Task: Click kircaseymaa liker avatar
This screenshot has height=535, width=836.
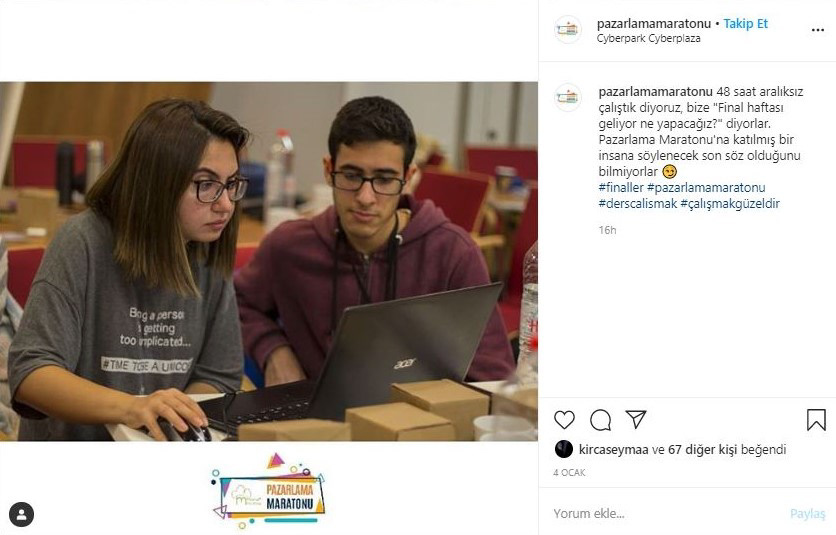Action: coord(564,449)
